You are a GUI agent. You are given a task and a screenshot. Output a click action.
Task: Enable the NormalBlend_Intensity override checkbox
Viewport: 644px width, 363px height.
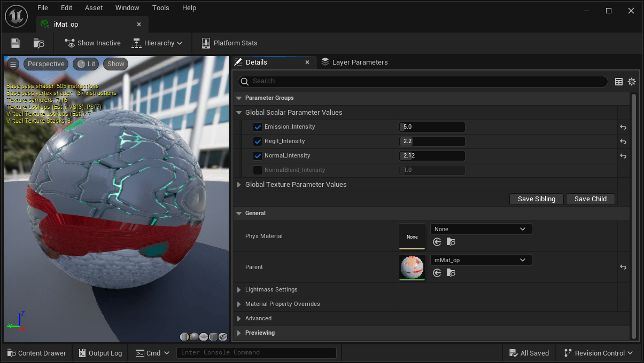[258, 170]
